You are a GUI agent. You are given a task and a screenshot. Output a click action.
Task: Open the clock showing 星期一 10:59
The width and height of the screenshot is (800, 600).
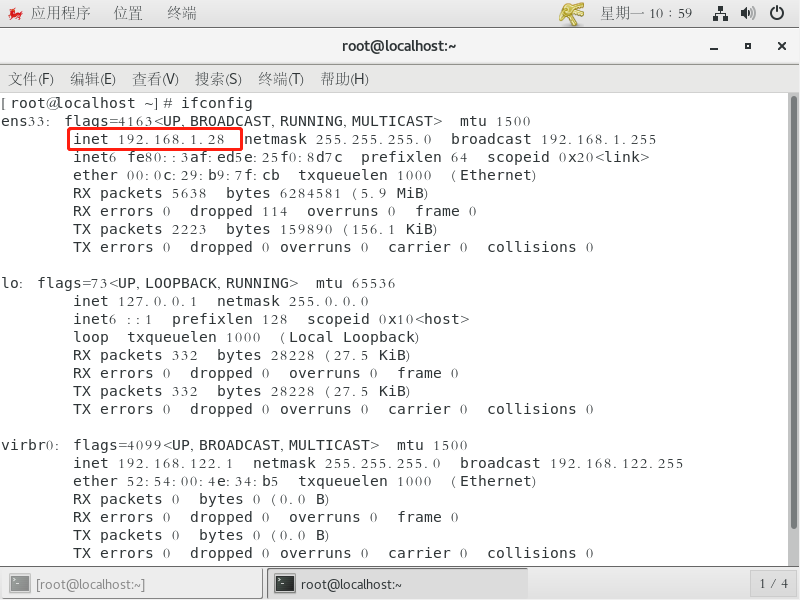coord(646,13)
